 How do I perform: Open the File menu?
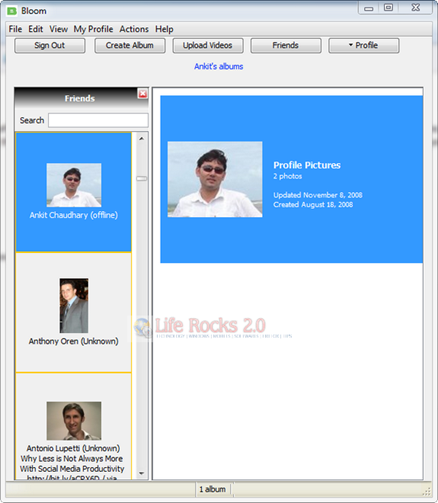tap(15, 29)
